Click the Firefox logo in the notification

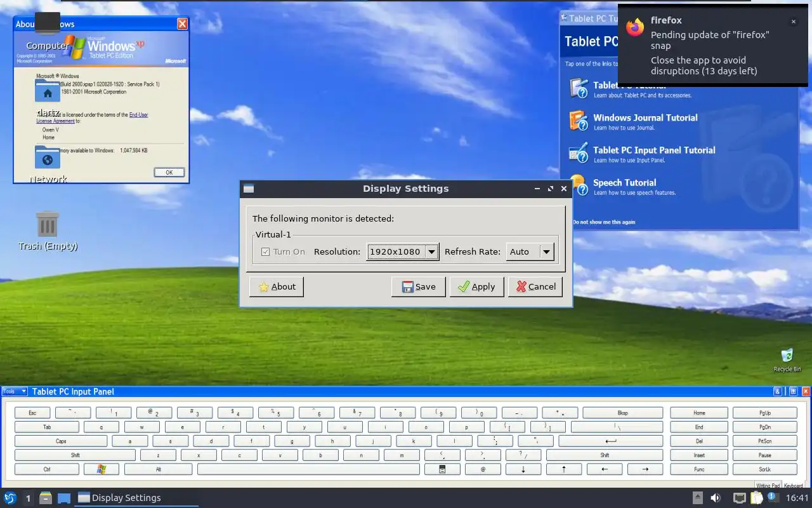[x=635, y=27]
